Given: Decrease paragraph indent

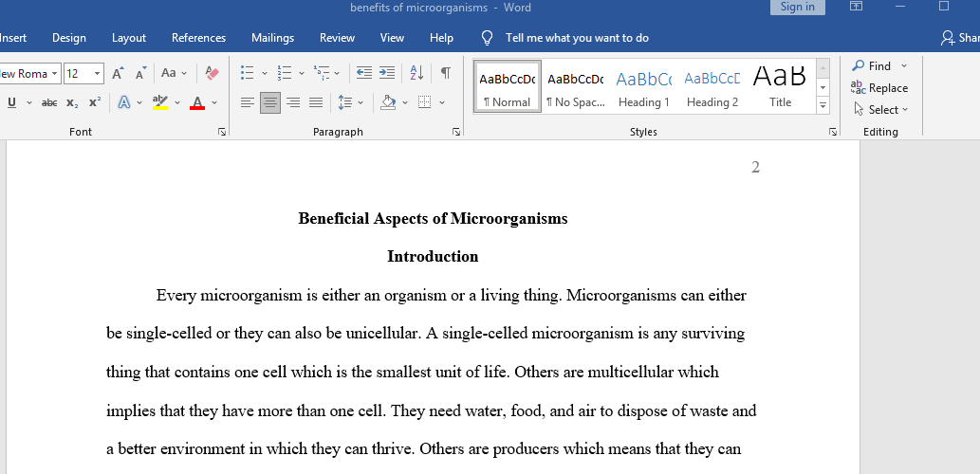Looking at the screenshot, I should 363,73.
